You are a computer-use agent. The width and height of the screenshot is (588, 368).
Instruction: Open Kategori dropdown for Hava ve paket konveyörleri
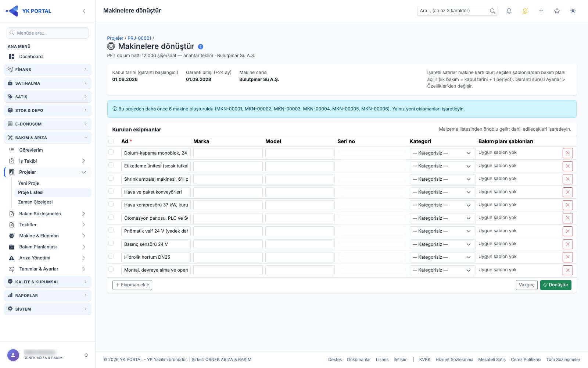coord(442,192)
